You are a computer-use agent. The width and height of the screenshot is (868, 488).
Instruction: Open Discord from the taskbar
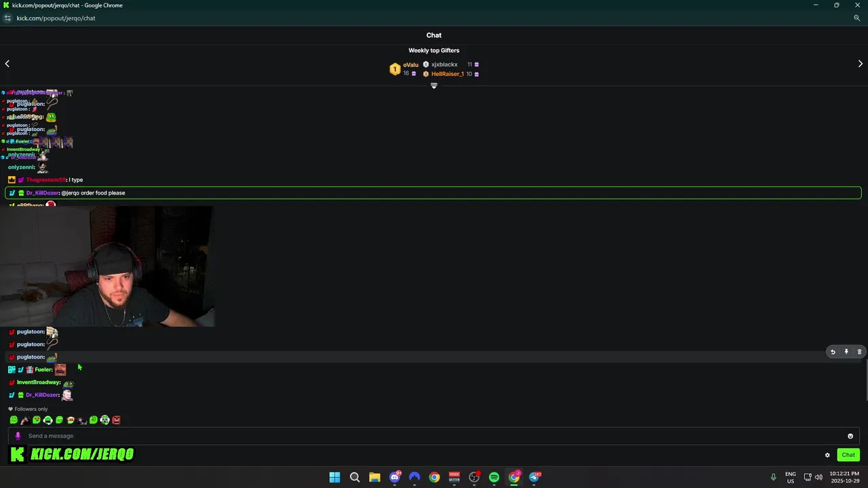[x=395, y=477]
